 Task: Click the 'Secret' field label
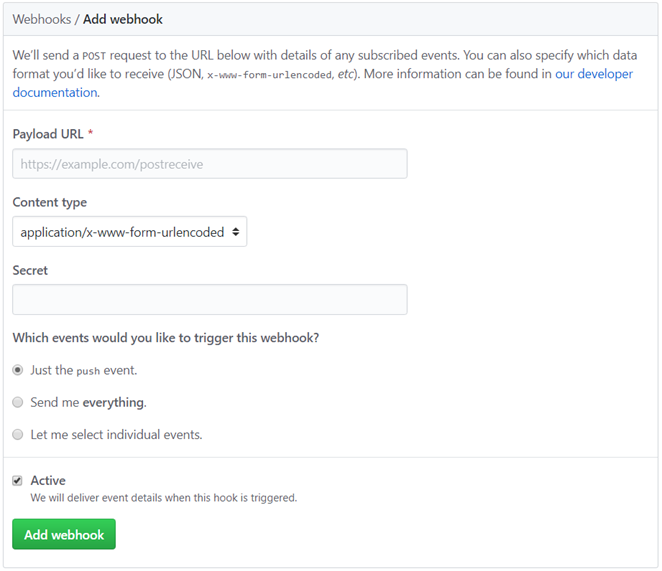tap(30, 270)
